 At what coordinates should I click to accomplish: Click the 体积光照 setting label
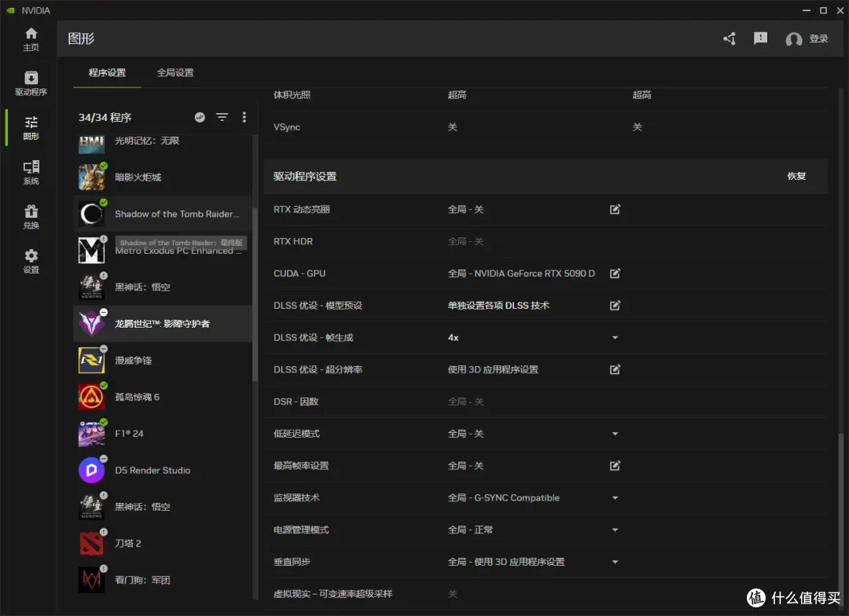292,95
